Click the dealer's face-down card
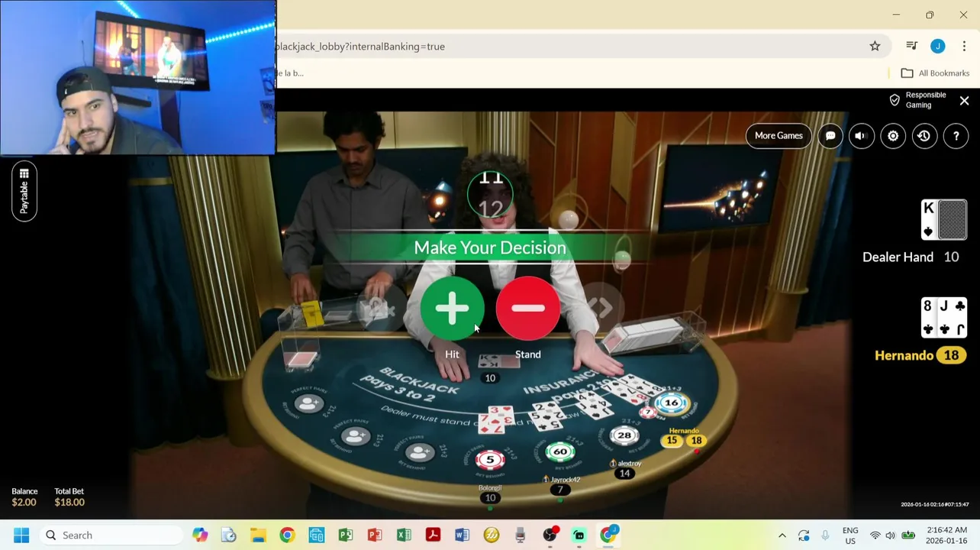The image size is (980, 550). pos(953,220)
